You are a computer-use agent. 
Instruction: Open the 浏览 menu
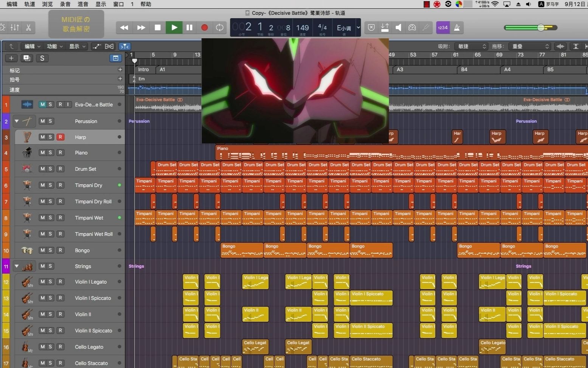coord(48,4)
